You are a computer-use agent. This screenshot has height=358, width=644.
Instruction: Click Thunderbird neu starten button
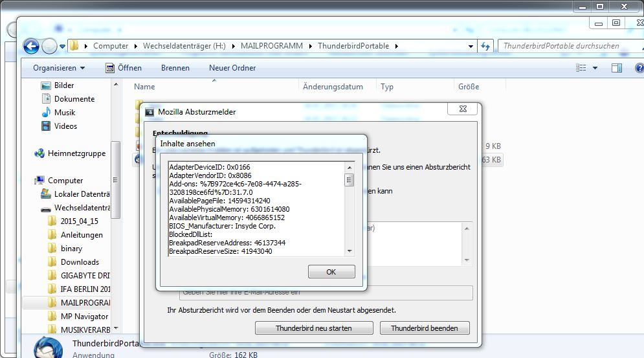(314, 328)
